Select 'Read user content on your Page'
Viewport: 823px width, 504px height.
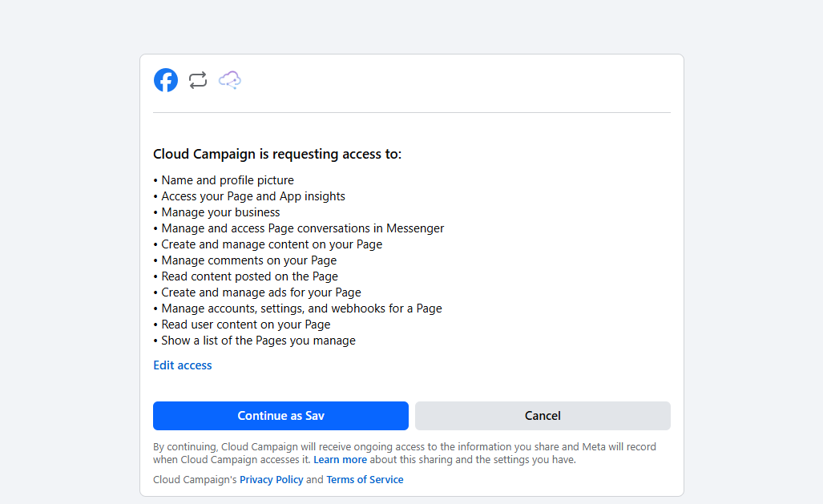point(246,325)
